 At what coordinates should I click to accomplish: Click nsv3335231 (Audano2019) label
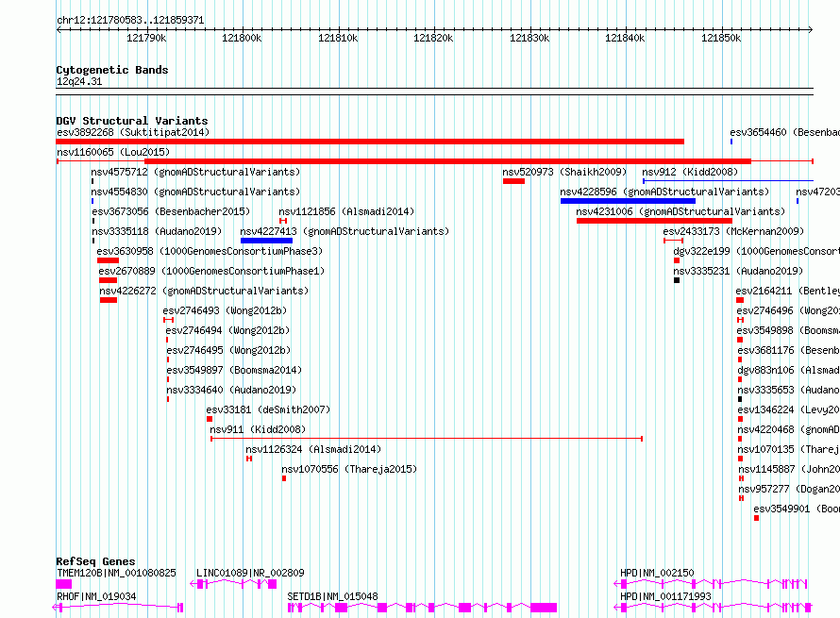coord(738,271)
